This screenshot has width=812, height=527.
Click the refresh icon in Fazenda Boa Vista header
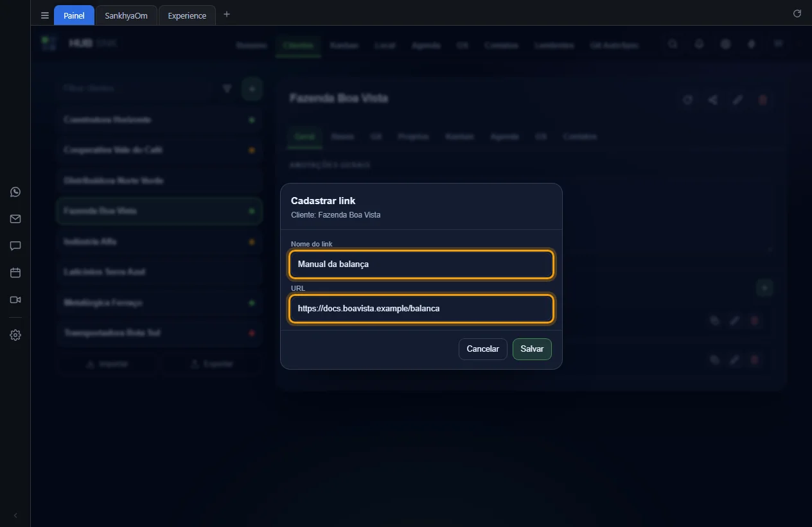coord(687,99)
